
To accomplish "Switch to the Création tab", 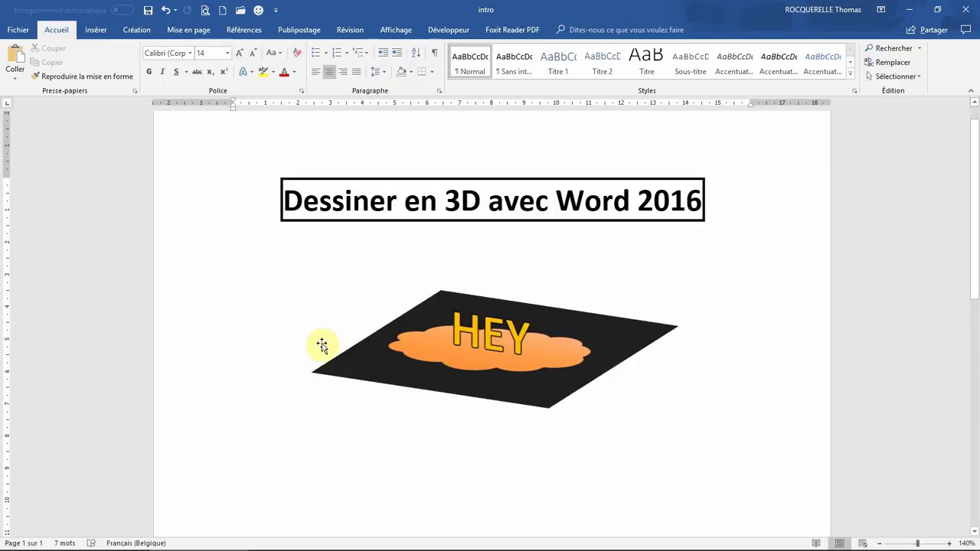I will [136, 30].
